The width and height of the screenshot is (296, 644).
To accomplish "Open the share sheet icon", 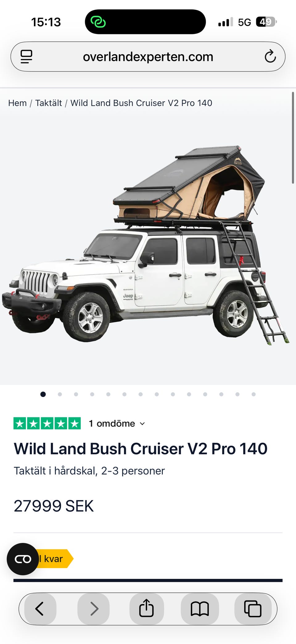I will click(146, 609).
